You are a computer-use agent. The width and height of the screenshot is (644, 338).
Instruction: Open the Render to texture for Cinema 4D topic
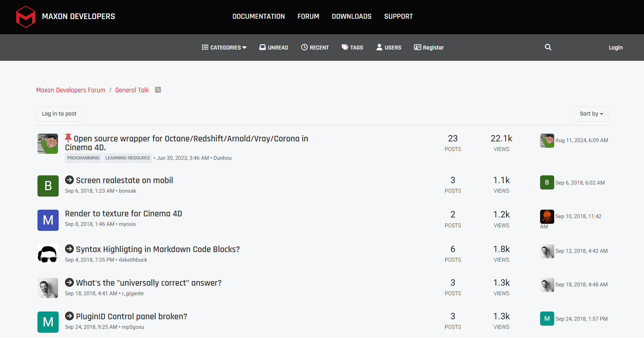coord(123,214)
